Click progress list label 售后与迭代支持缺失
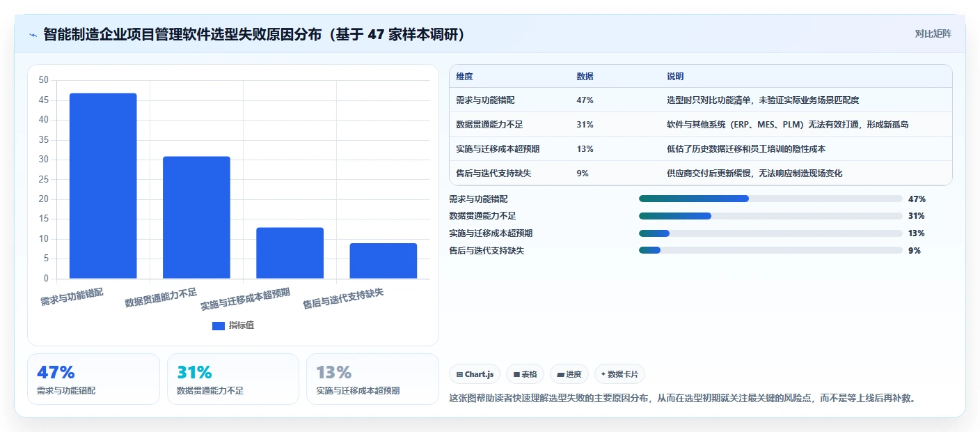 pyautogui.click(x=487, y=250)
